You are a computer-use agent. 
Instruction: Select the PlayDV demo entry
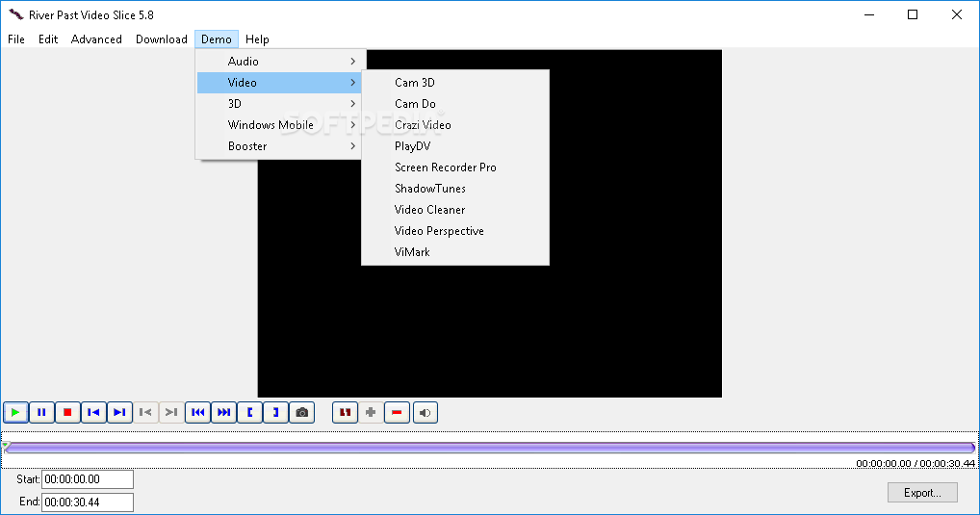[x=455, y=146]
